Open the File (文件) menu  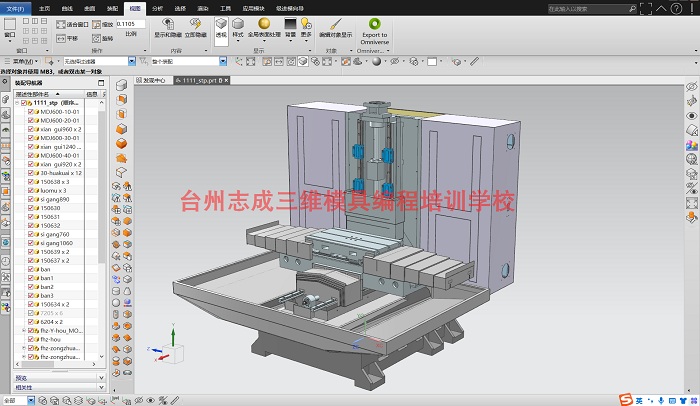tap(16, 8)
